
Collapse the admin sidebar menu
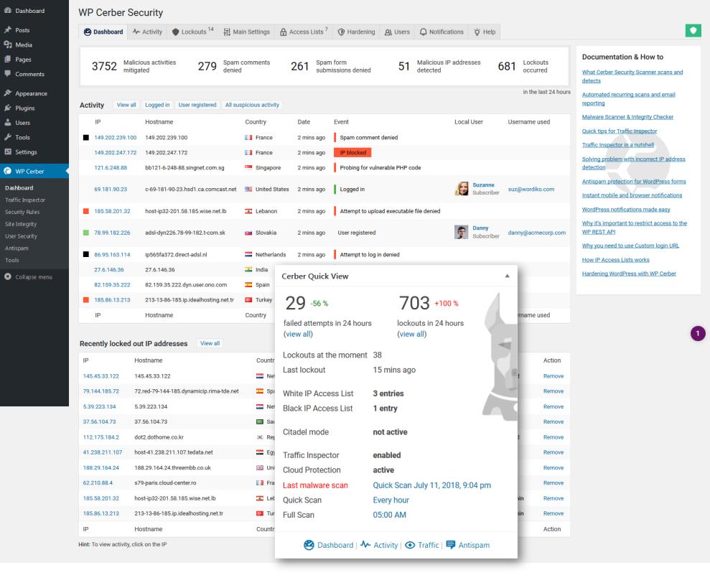(x=28, y=277)
